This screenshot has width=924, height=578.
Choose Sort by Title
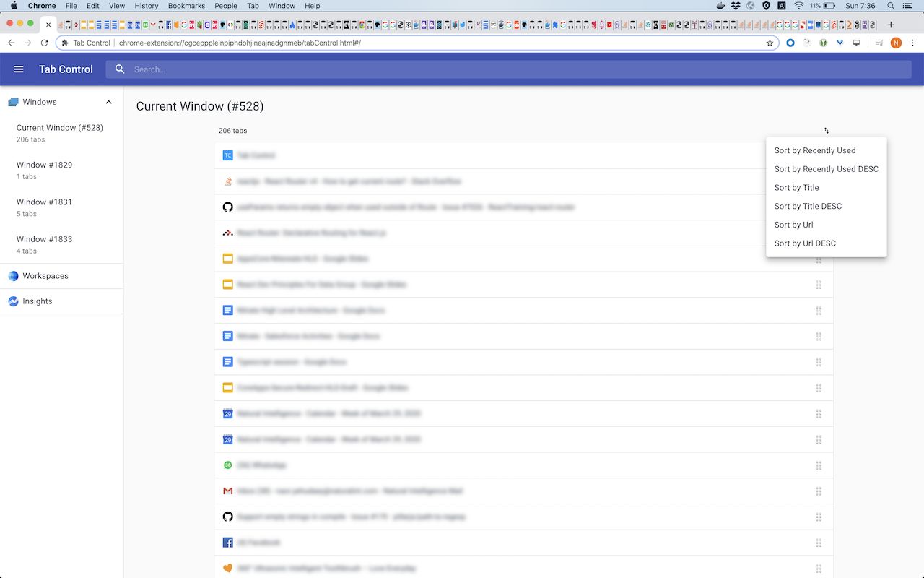tap(827, 188)
